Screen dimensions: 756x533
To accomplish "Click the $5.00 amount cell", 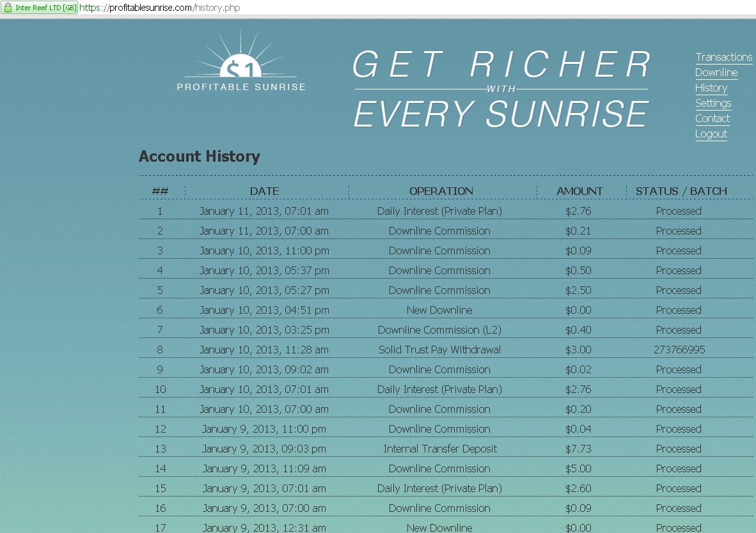I will (578, 468).
